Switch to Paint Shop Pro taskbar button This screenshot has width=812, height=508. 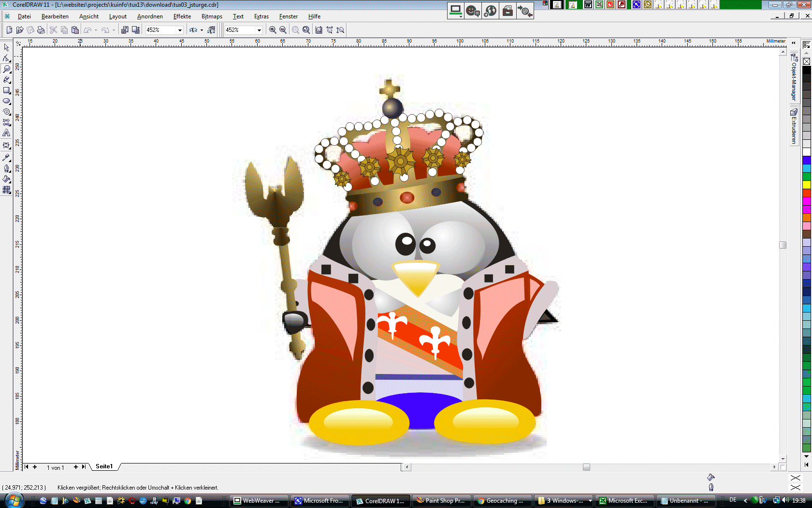tap(442, 501)
